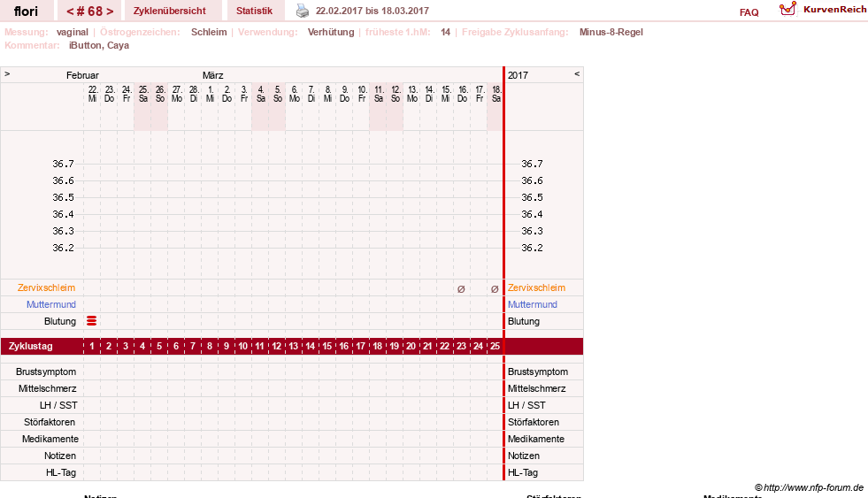
Task: Click the Minus-8-Regel value
Action: (611, 32)
